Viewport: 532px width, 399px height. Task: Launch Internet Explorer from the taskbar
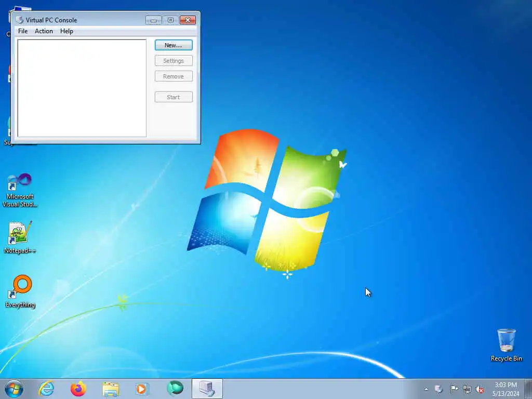(46, 389)
